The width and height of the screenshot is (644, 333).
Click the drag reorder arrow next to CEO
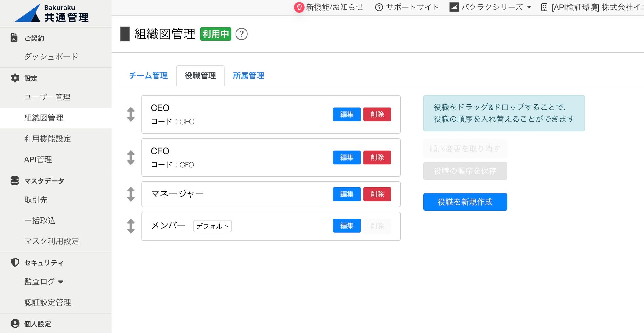pyautogui.click(x=130, y=114)
